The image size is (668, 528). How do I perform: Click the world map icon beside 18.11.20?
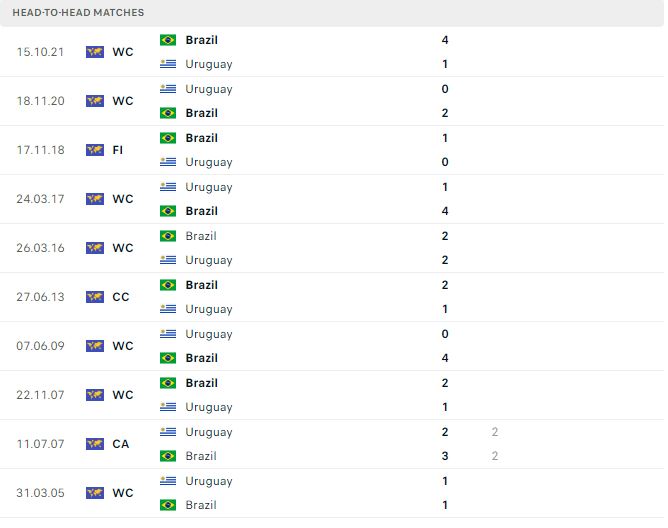point(95,101)
